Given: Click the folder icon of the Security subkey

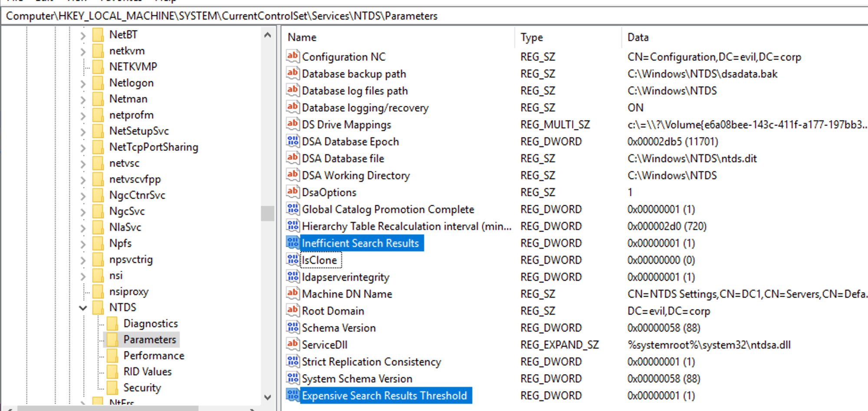Looking at the screenshot, I should coord(113,387).
